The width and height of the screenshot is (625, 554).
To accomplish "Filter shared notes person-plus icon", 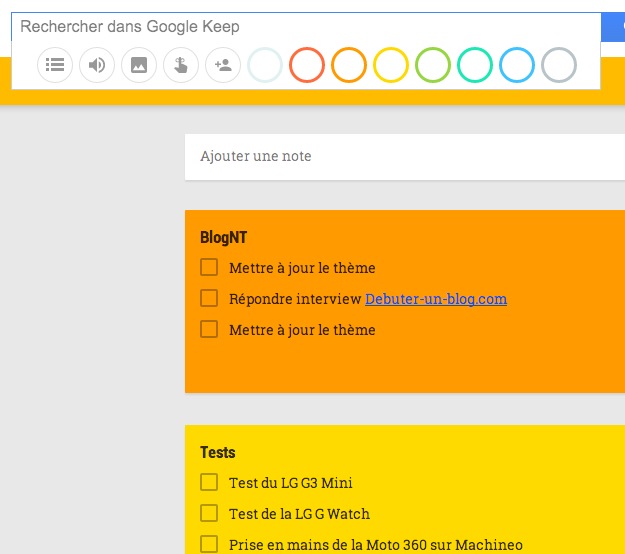I will (x=223, y=66).
